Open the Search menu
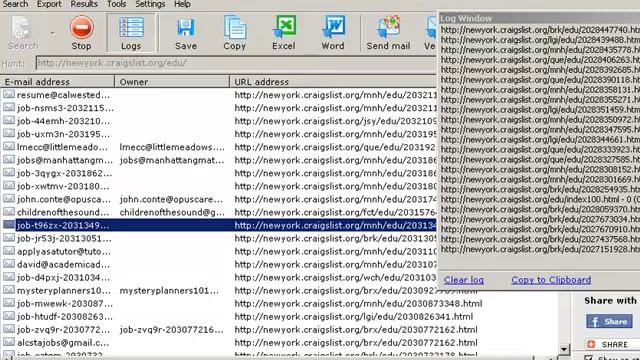Screen dimensions: 640x360 point(15,4)
